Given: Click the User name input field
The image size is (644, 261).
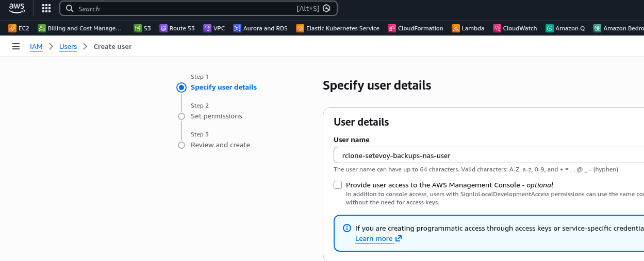Looking at the screenshot, I should 485,155.
